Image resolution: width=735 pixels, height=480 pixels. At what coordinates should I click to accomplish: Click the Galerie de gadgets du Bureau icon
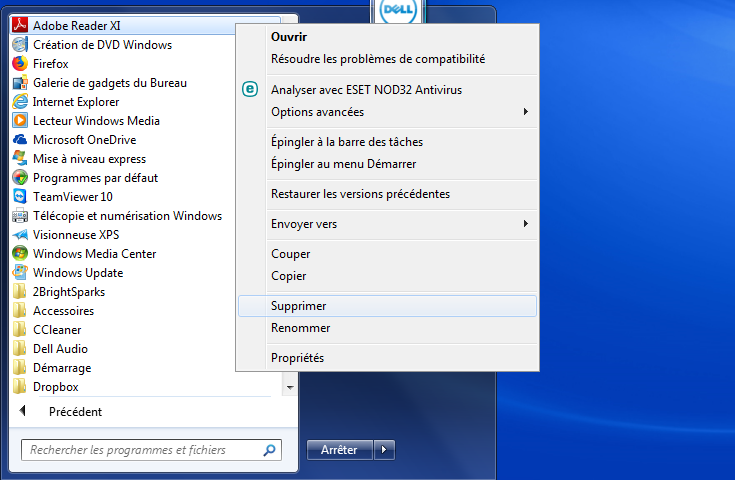click(x=20, y=82)
